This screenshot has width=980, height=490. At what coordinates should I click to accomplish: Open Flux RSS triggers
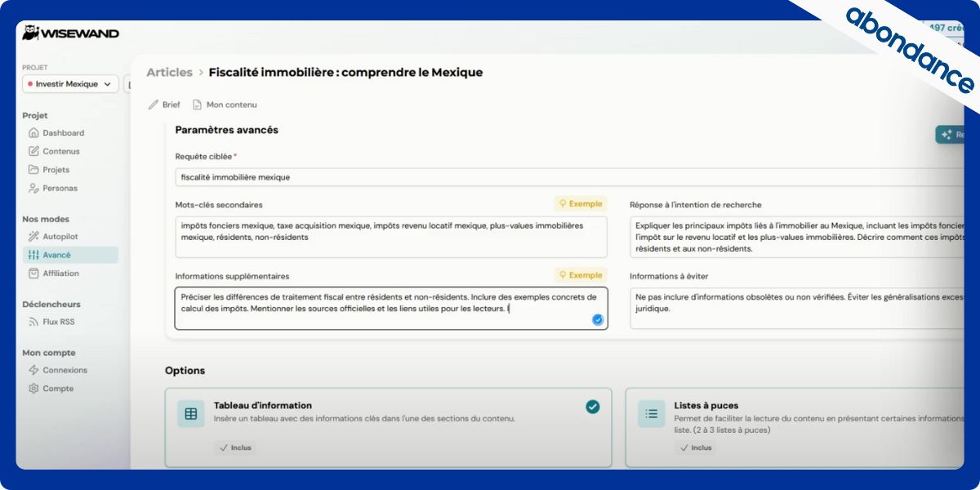58,322
